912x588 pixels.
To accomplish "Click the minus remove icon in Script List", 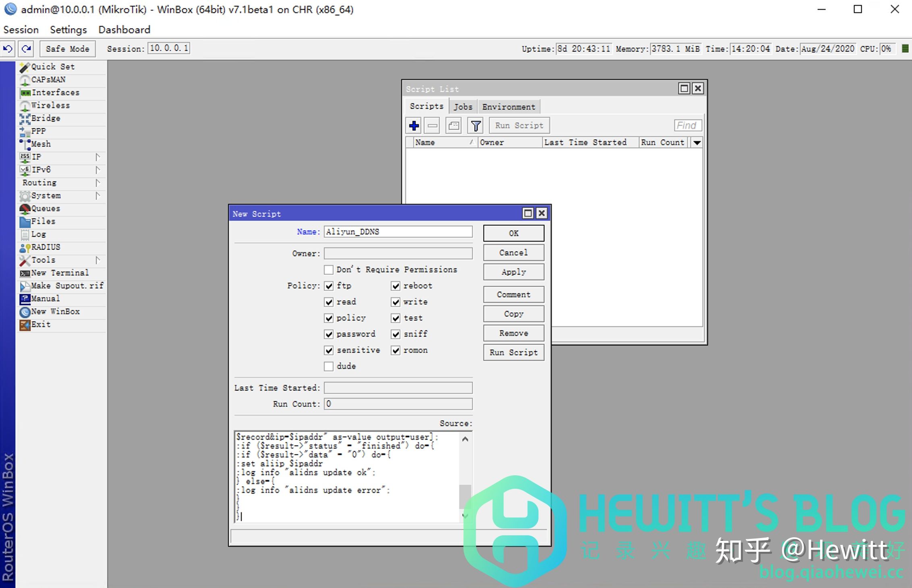I will [x=433, y=126].
